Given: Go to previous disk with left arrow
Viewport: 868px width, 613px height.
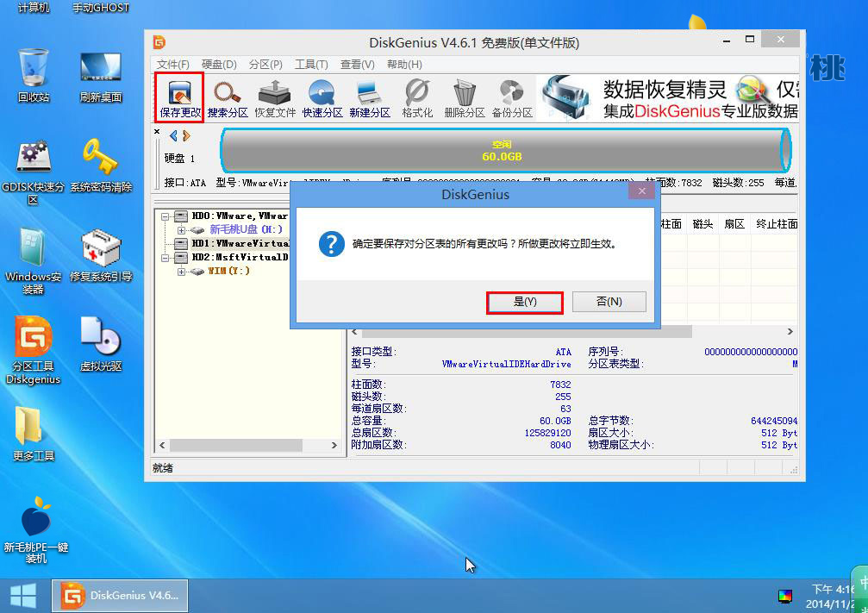Looking at the screenshot, I should tap(174, 135).
